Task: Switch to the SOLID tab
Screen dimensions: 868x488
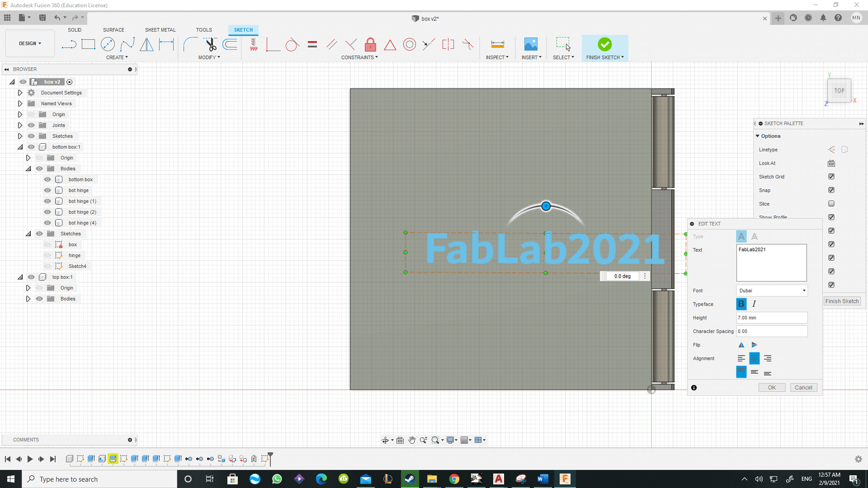Action: (75, 30)
